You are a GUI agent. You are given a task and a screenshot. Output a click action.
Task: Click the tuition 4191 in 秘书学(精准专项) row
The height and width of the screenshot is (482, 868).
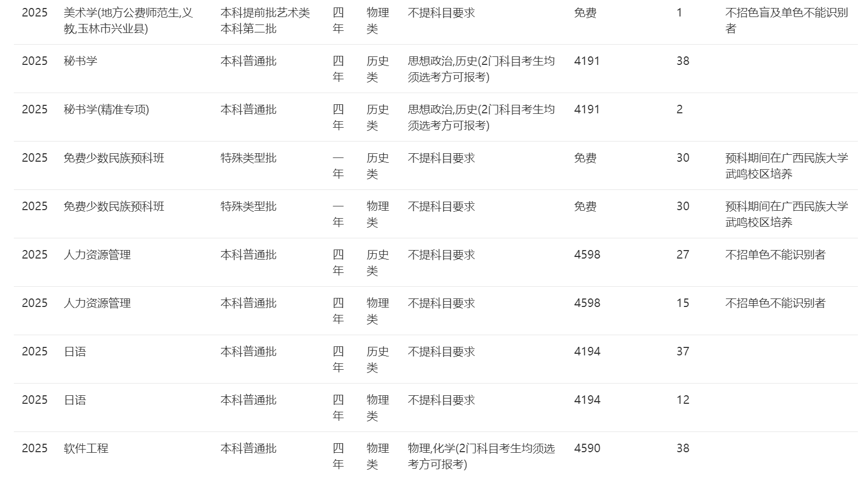[x=587, y=110]
